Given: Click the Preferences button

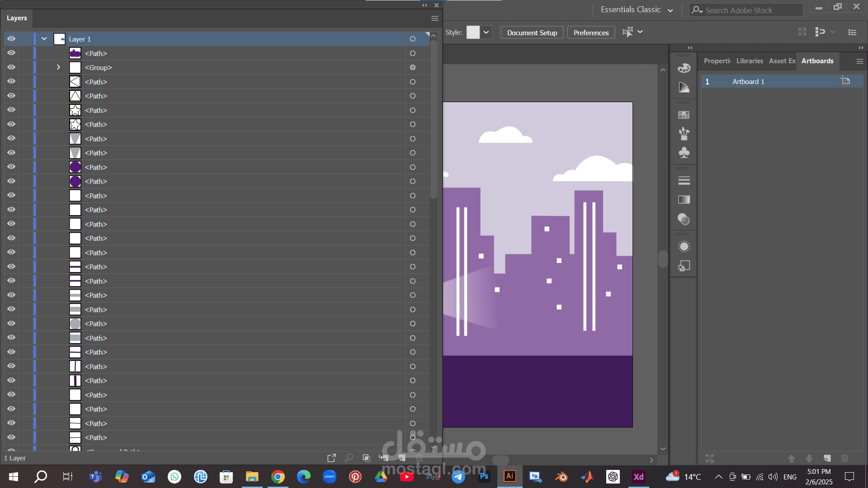Looking at the screenshot, I should point(591,33).
